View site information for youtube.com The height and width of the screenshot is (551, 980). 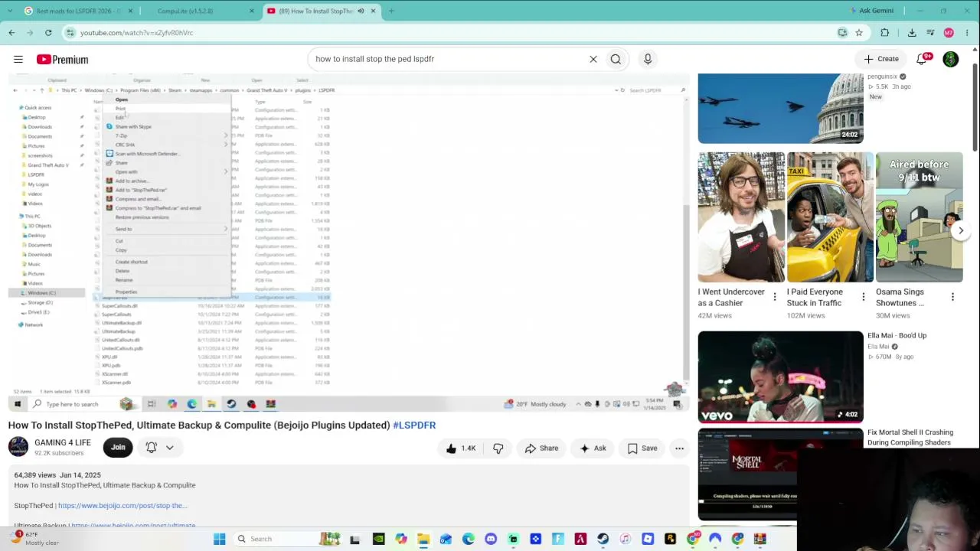tap(70, 33)
